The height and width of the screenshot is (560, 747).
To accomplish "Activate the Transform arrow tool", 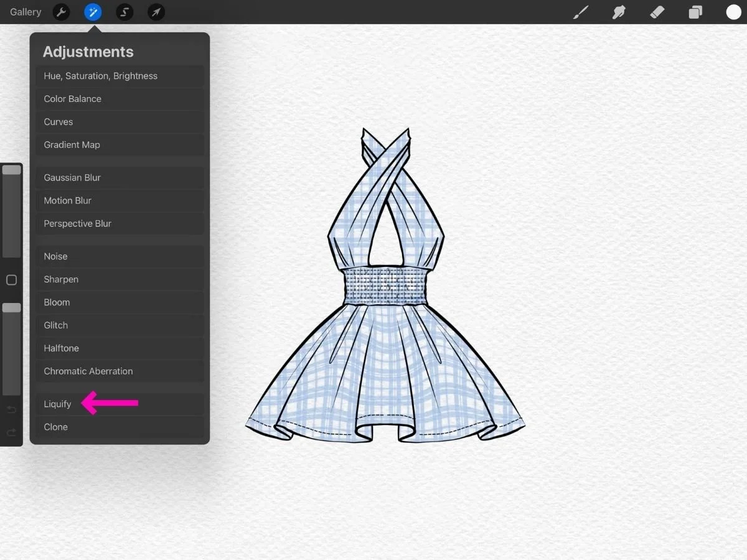I will 156,12.
